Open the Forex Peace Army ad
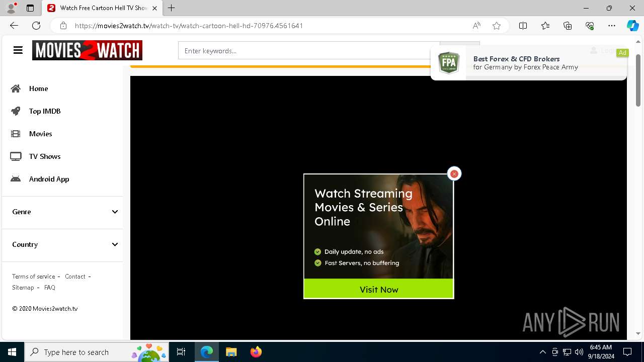This screenshot has height=362, width=644. (529, 63)
